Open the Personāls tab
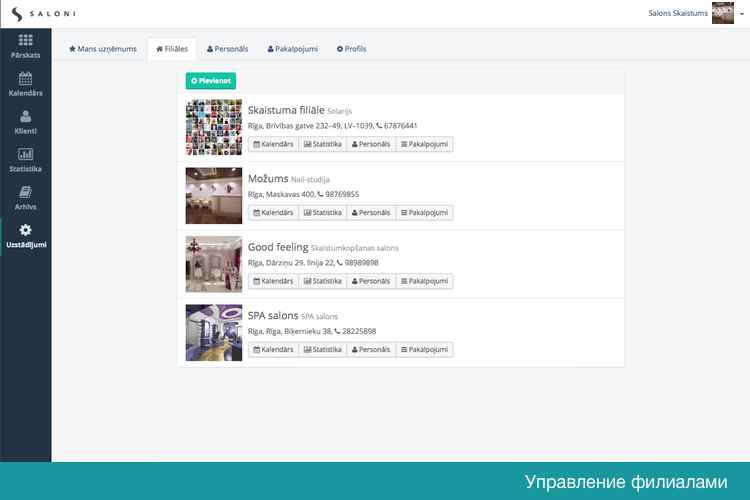Image resolution: width=750 pixels, height=500 pixels. (x=228, y=49)
